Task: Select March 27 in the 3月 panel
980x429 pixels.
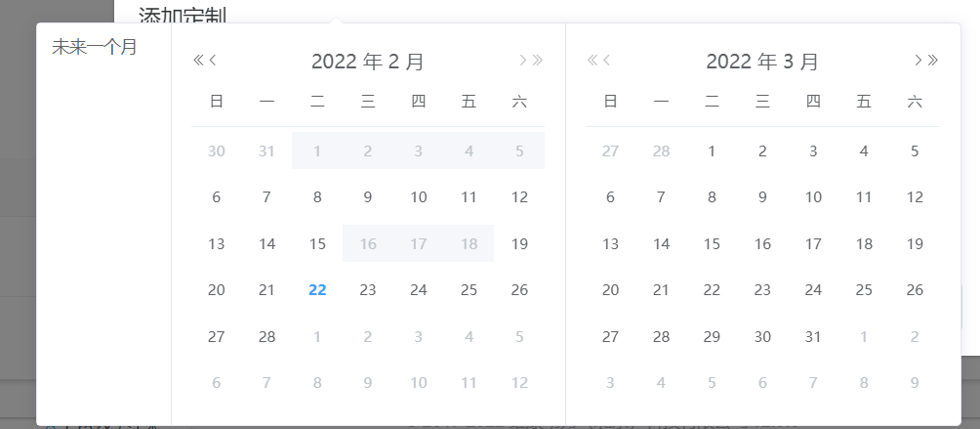Action: [611, 337]
